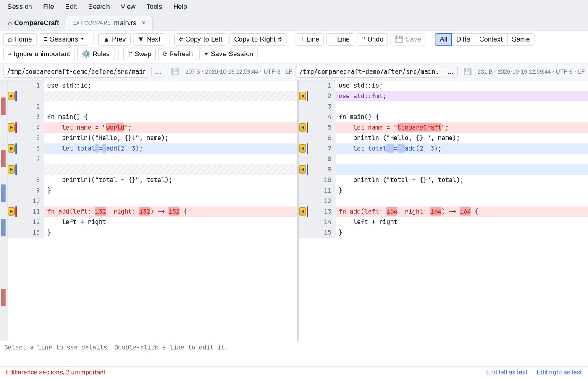Click top red marker in overview strip
588x378 pixels.
pyautogui.click(x=3, y=106)
